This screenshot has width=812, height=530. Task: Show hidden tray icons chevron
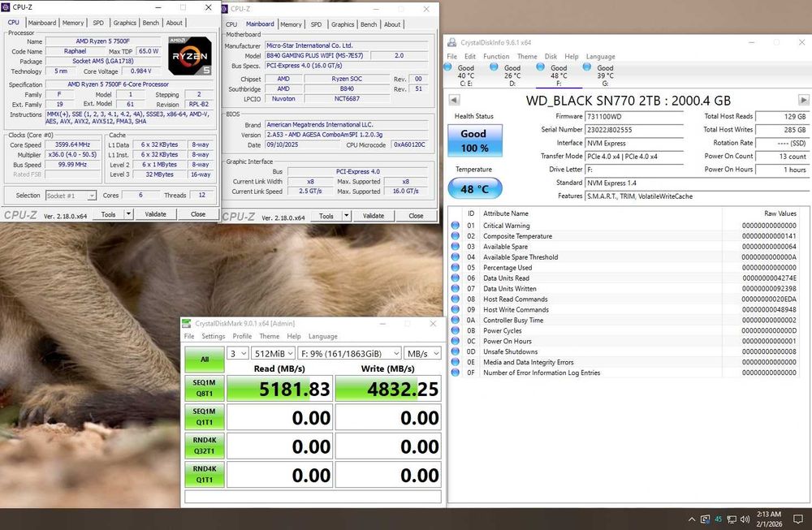pos(692,519)
